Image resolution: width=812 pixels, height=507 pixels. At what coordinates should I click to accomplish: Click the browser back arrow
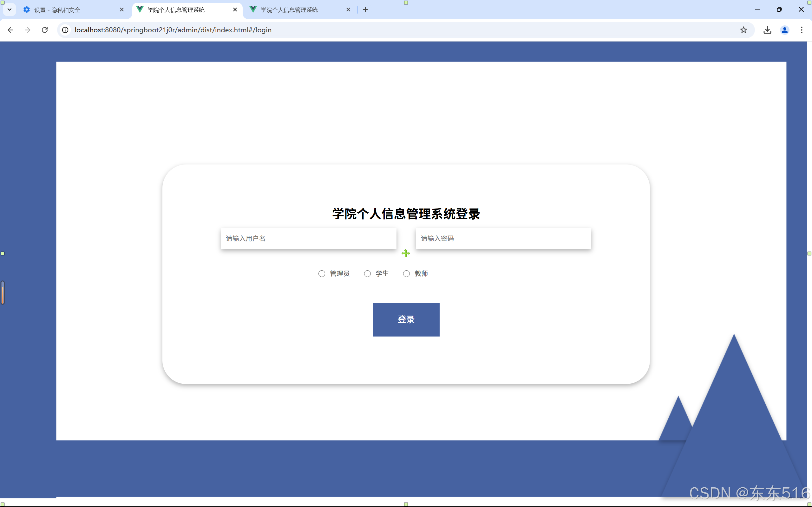coord(10,30)
